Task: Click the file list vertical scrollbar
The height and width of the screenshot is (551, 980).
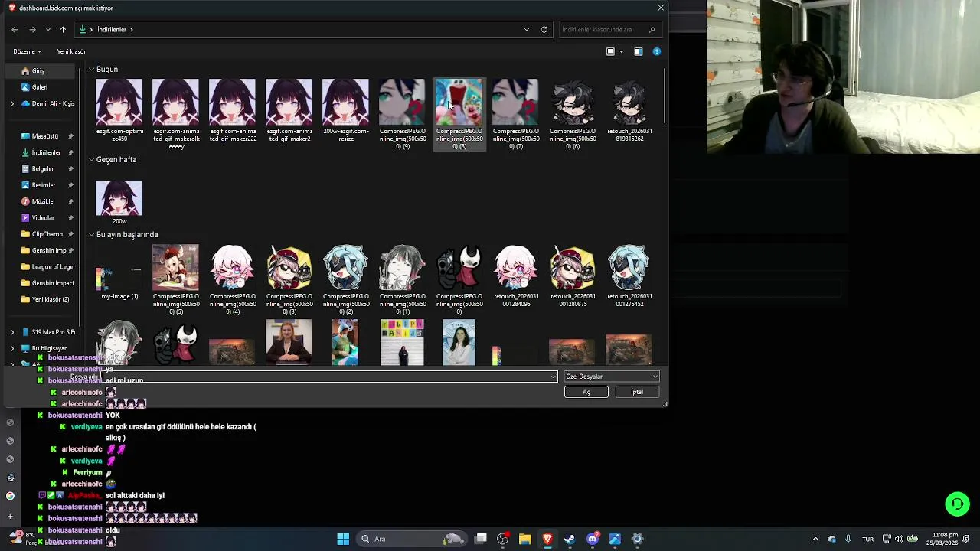Action: [x=665, y=96]
